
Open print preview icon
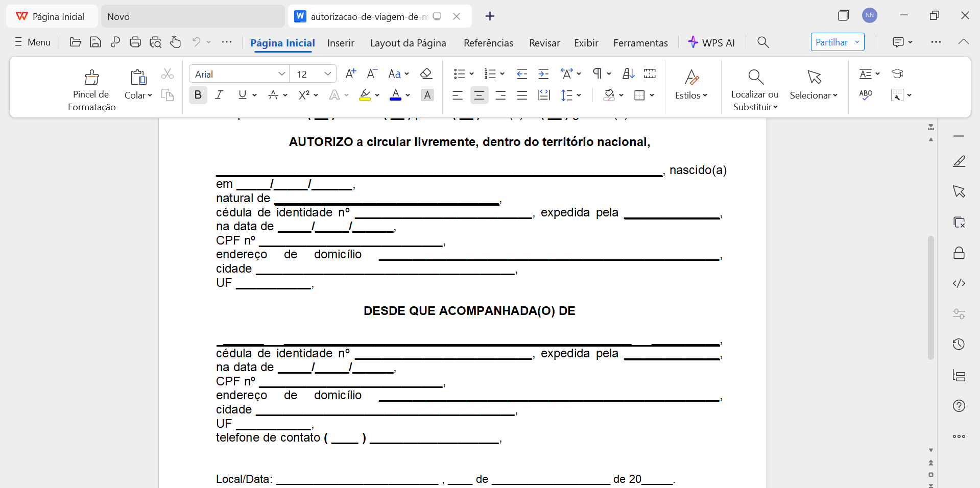[155, 42]
